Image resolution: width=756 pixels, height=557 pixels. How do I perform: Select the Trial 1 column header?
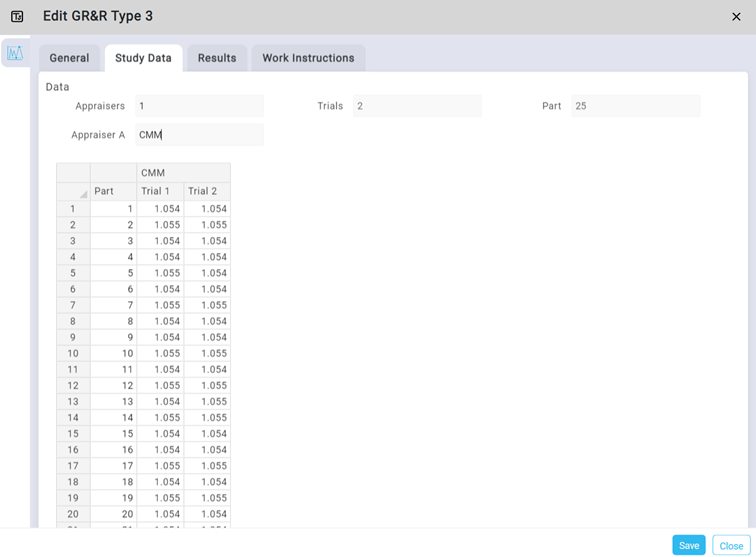[160, 191]
